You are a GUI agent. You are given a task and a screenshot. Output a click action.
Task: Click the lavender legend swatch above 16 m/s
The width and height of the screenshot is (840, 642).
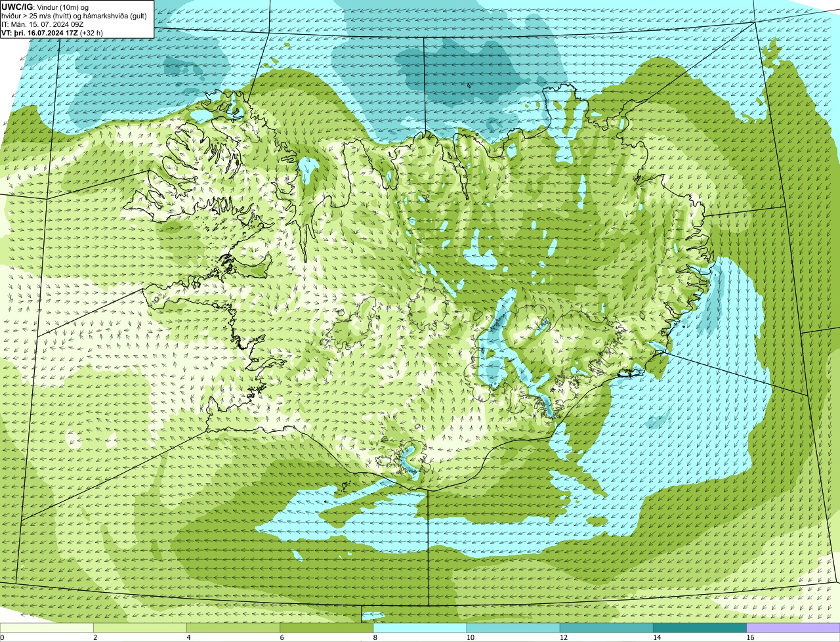pos(793,628)
